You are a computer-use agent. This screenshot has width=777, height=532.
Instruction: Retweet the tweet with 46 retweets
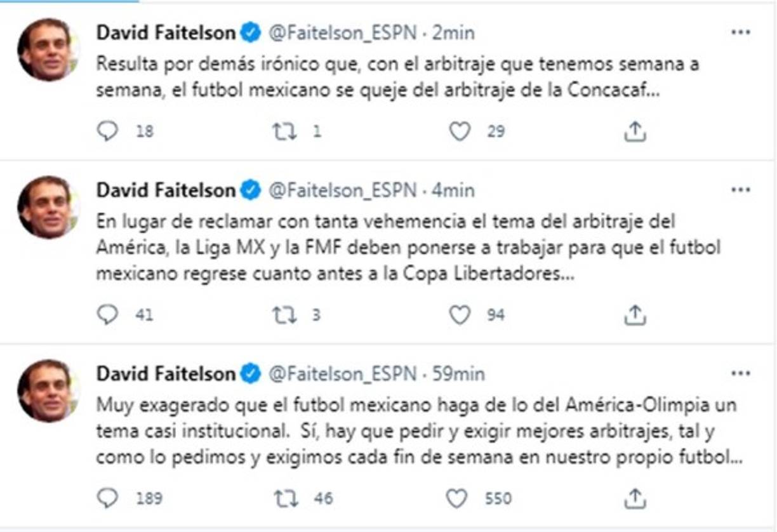tap(285, 498)
